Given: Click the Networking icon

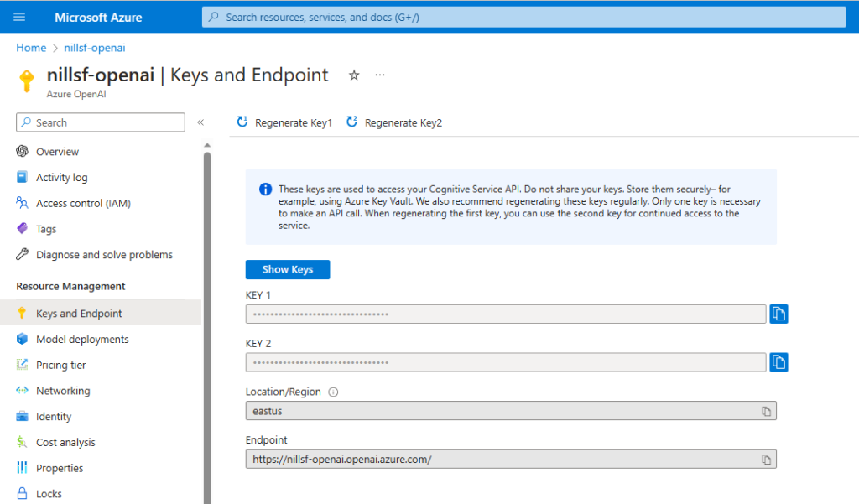Looking at the screenshot, I should [22, 390].
